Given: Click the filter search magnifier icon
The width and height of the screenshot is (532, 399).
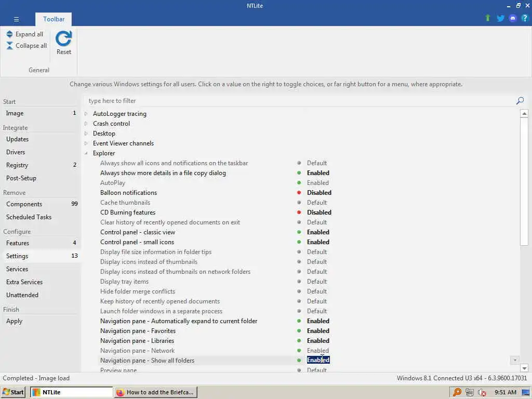Looking at the screenshot, I should [x=520, y=101].
